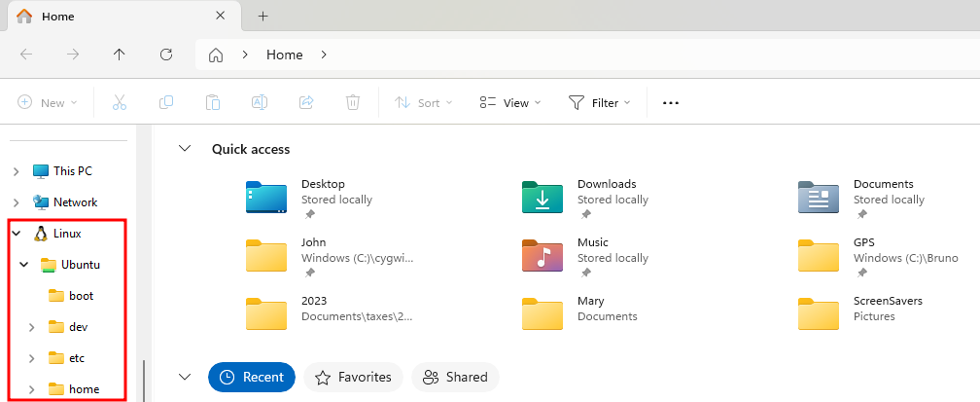This screenshot has width=980, height=402.
Task: Click the Share icon in toolbar
Action: pos(306,102)
